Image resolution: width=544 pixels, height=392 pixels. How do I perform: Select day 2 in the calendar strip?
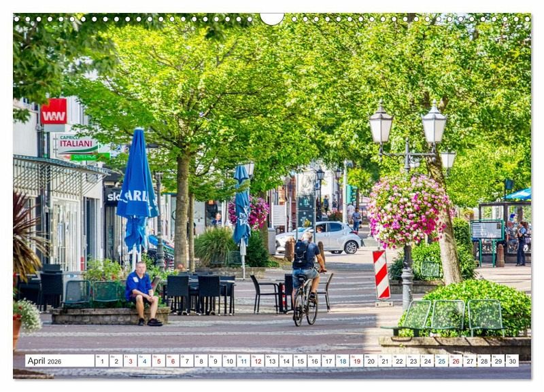[116, 361]
